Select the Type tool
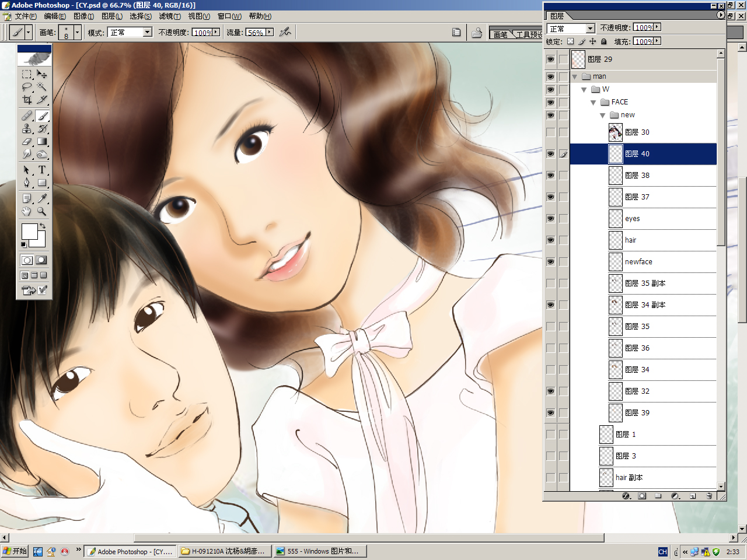 pos(42,170)
